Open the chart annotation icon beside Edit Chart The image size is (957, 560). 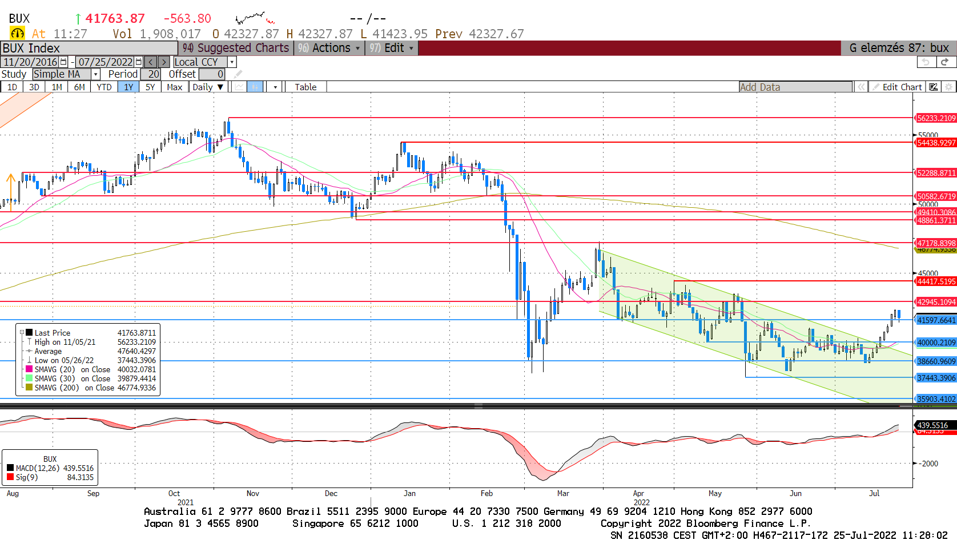pyautogui.click(x=934, y=87)
